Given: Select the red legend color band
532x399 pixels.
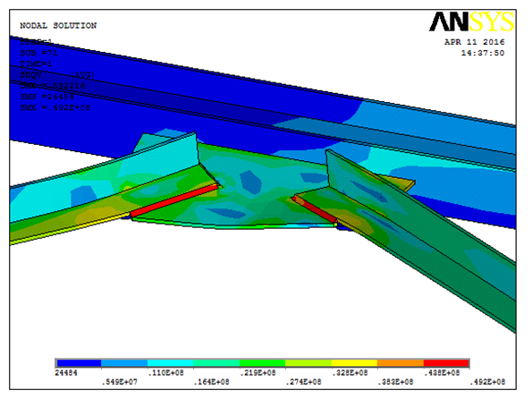Looking at the screenshot, I should 446,363.
